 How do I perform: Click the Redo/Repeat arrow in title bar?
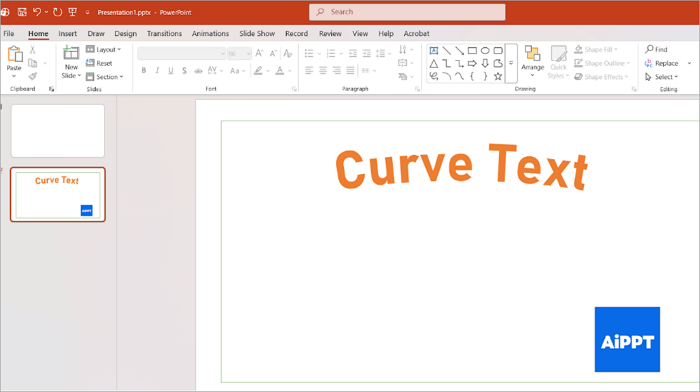pyautogui.click(x=57, y=12)
